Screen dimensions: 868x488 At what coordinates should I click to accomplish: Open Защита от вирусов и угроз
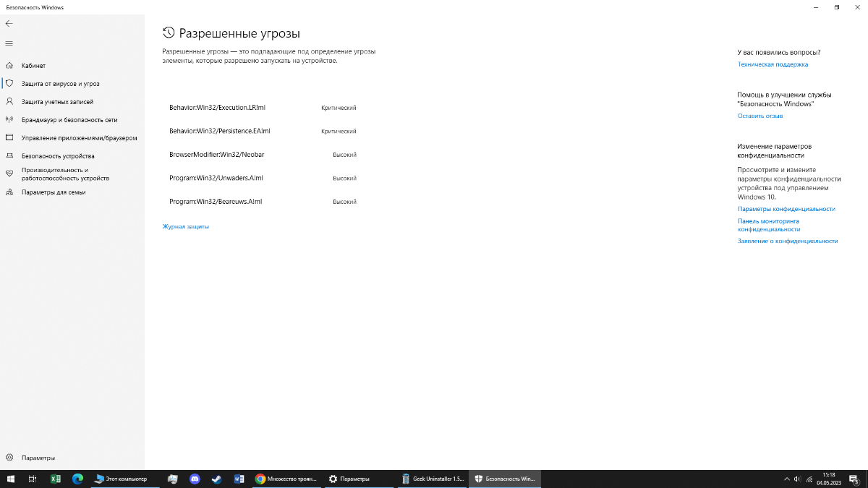coord(72,84)
